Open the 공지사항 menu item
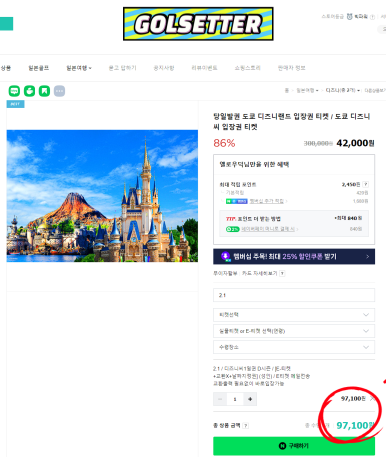The width and height of the screenshot is (386, 457). pyautogui.click(x=164, y=68)
